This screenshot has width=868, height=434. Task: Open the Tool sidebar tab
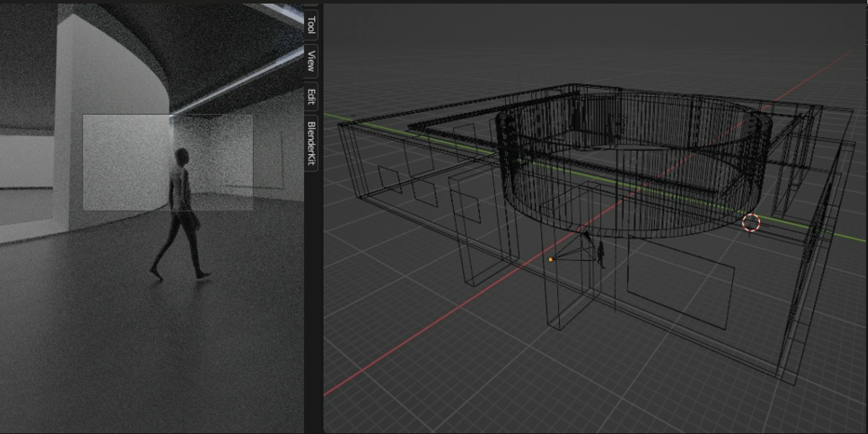311,25
